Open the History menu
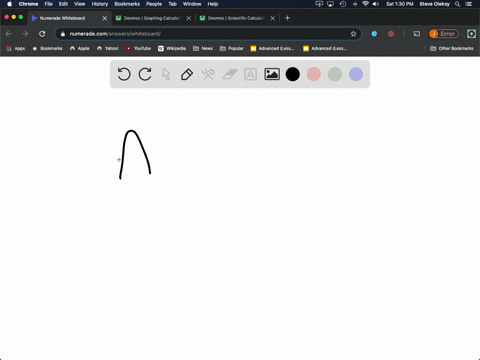 coord(100,4)
